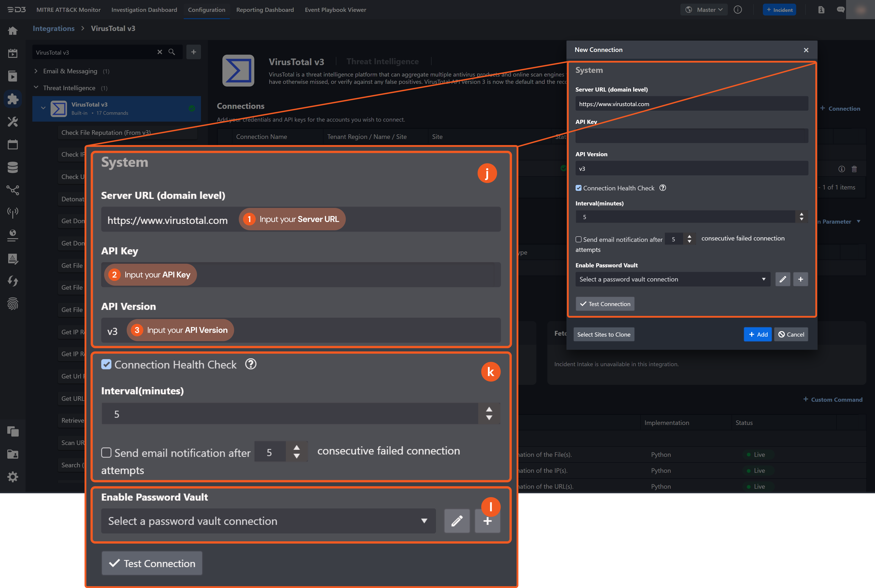Open the chat bubble icon in top bar
Image resolution: width=875 pixels, height=588 pixels.
point(841,9)
